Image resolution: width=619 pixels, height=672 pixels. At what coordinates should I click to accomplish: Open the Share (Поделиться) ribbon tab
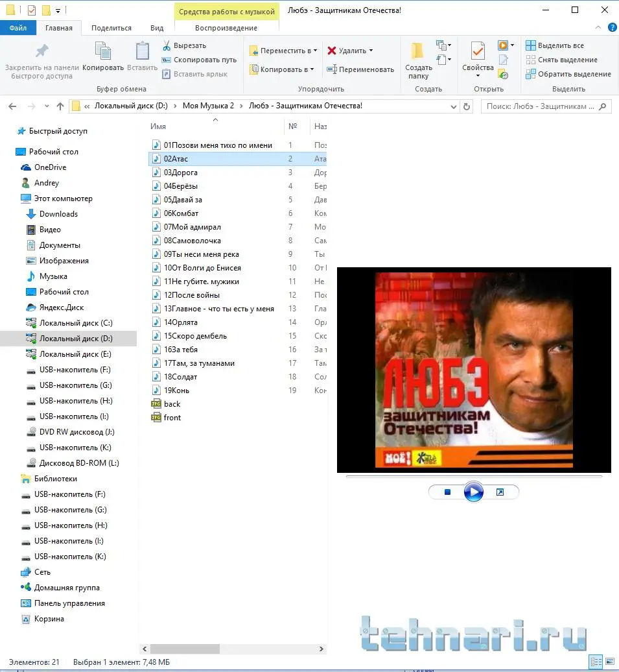(x=111, y=28)
